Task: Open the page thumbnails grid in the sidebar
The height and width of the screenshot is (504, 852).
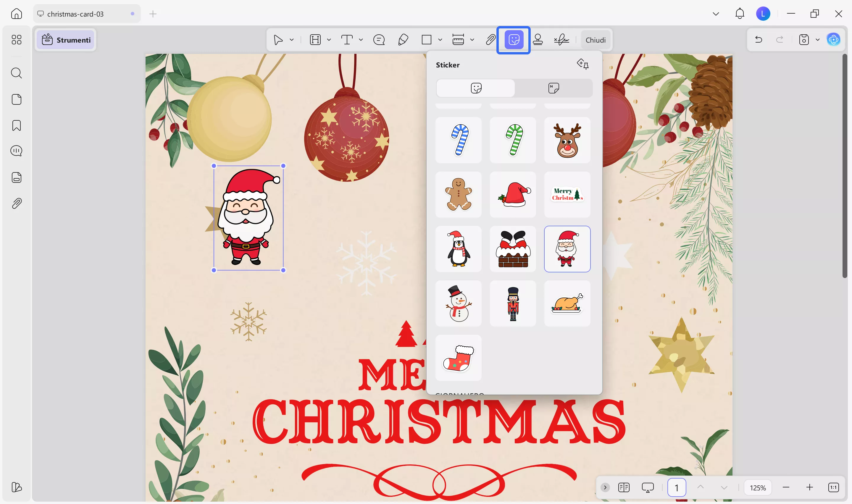Action: [16, 40]
